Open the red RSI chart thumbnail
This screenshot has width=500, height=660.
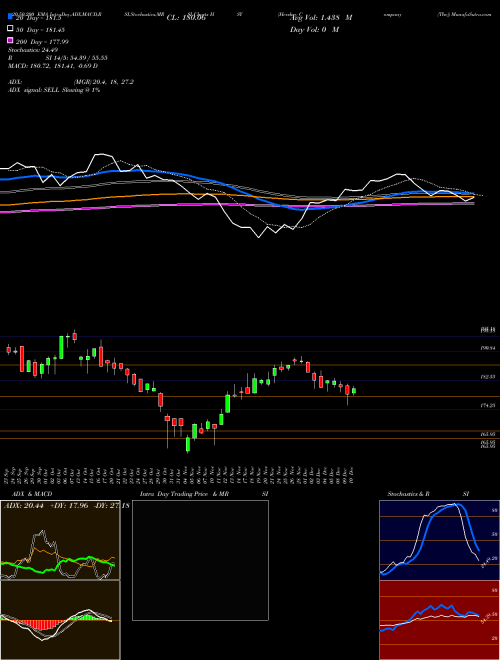(439, 620)
